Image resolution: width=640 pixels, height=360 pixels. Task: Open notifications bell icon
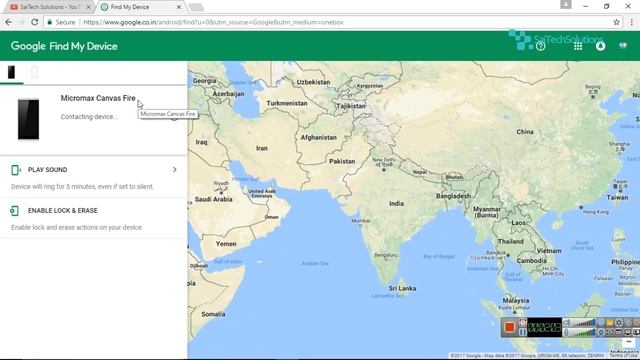point(600,46)
